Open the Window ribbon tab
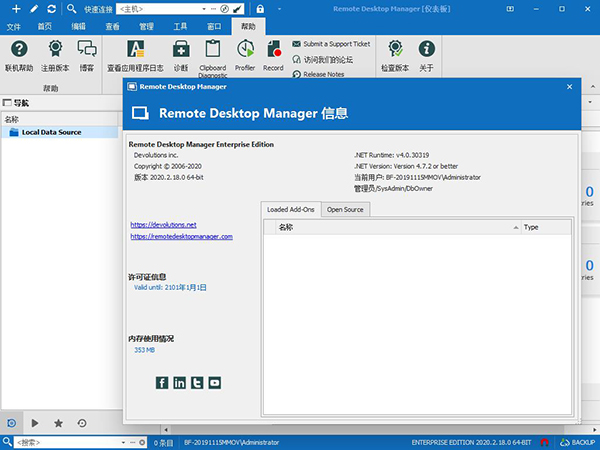The height and width of the screenshot is (450, 600). click(x=214, y=26)
